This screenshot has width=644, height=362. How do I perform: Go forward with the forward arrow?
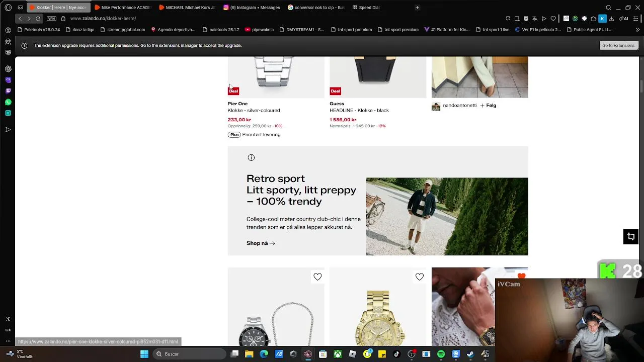click(x=29, y=19)
